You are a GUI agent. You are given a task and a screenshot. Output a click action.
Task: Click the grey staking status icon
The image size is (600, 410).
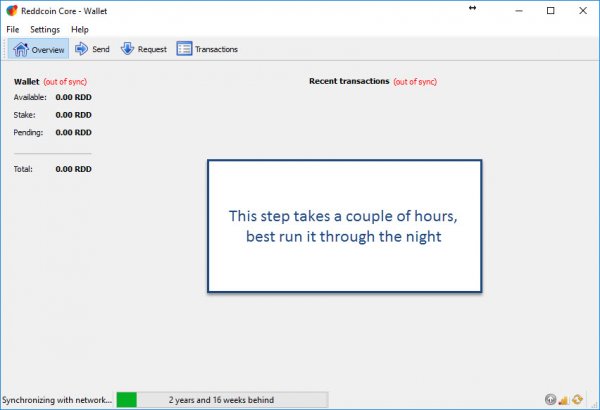pos(550,400)
